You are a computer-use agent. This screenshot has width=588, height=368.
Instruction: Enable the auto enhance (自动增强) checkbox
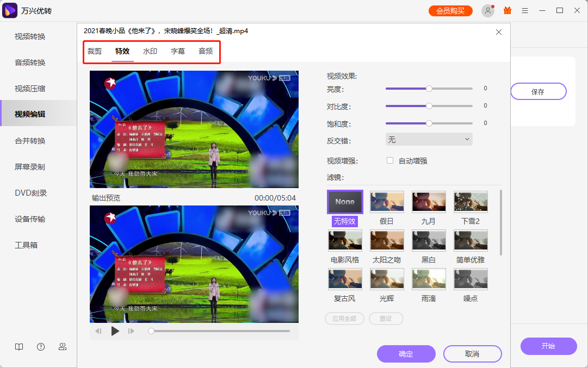tap(390, 160)
